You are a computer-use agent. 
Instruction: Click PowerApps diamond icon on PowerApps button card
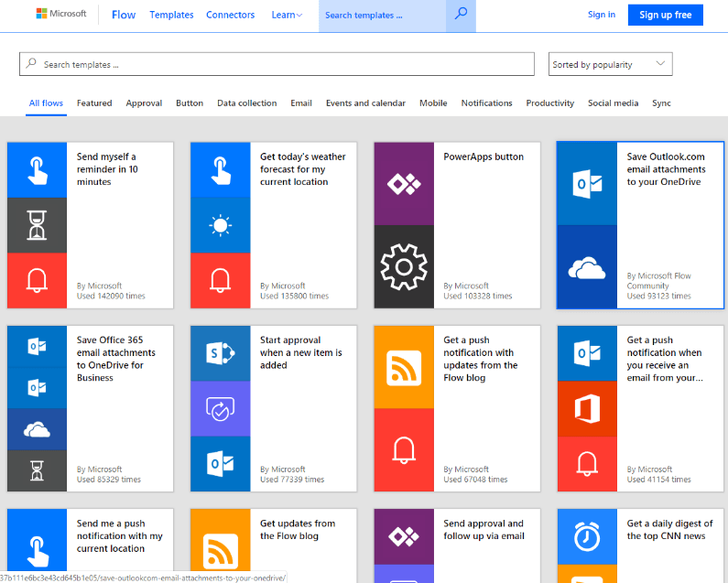[x=404, y=184]
